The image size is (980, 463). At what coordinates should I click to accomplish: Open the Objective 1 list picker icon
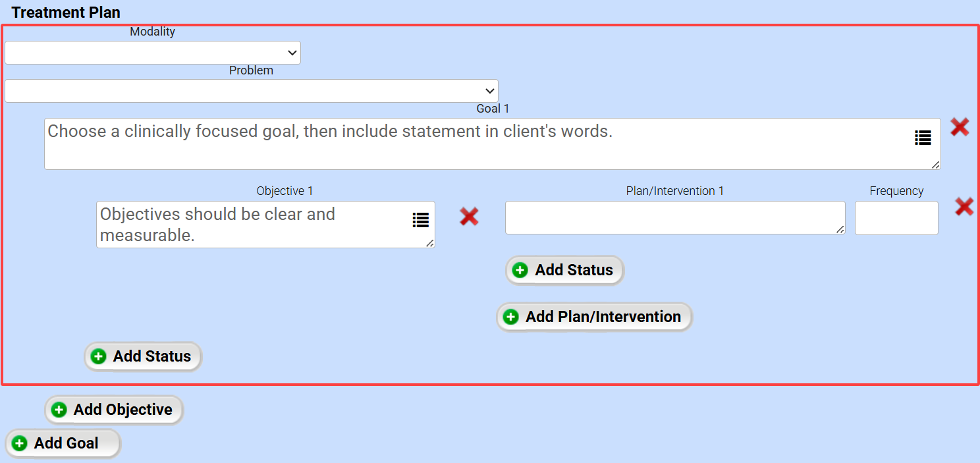420,220
